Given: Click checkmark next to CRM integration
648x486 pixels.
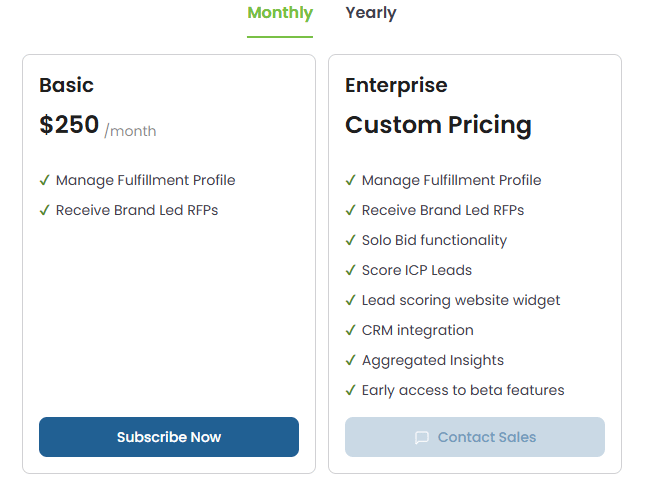Looking at the screenshot, I should 351,331.
